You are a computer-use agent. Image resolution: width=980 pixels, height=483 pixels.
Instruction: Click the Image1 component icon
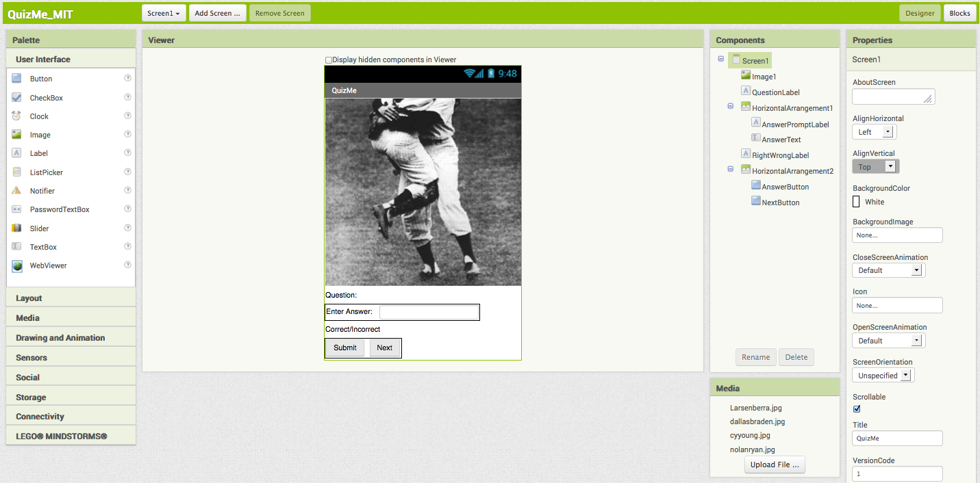746,76
